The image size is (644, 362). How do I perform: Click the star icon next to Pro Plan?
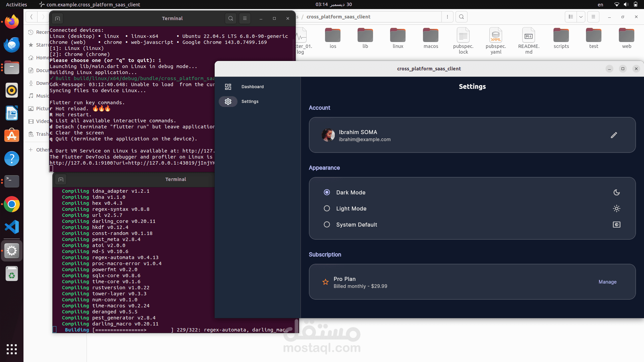325,282
